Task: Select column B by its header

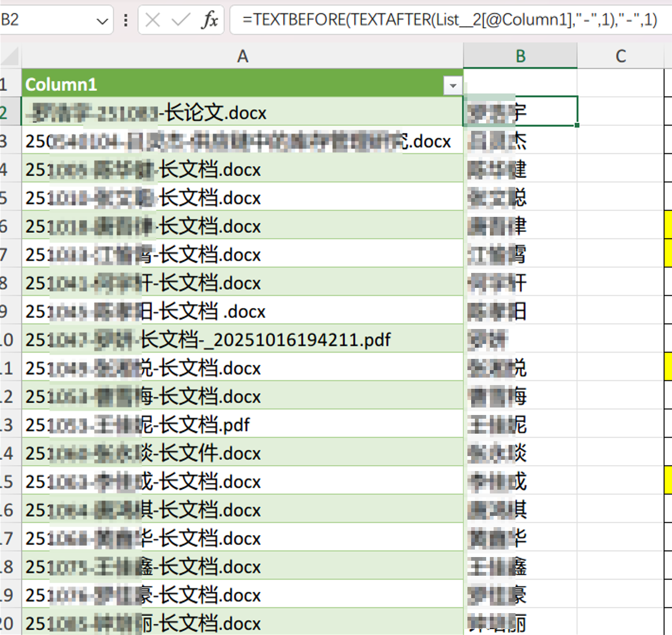Action: point(520,56)
